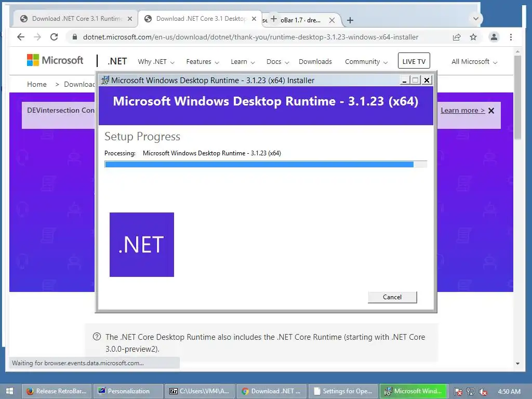Dismiss the DEVintersection banner
Image resolution: width=532 pixels, height=399 pixels.
(x=491, y=111)
